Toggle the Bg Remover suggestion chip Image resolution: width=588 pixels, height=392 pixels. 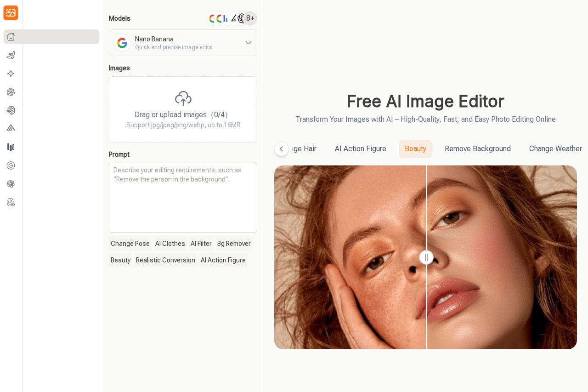pos(234,244)
